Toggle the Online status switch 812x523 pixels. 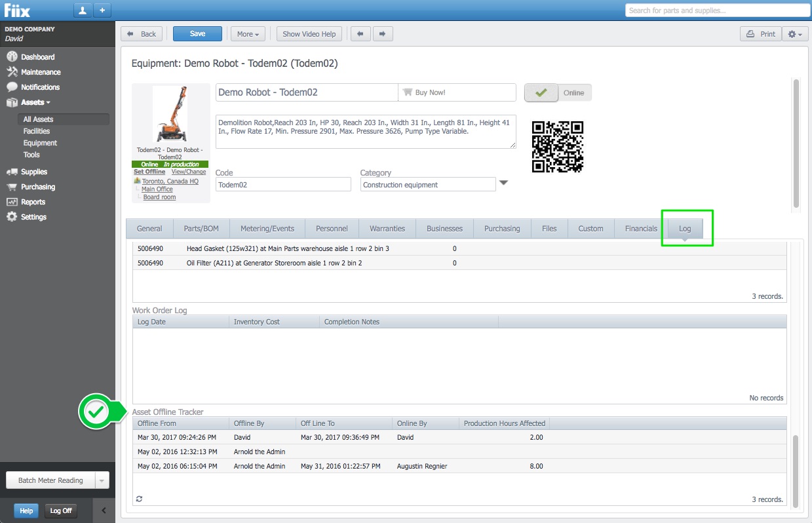(558, 93)
